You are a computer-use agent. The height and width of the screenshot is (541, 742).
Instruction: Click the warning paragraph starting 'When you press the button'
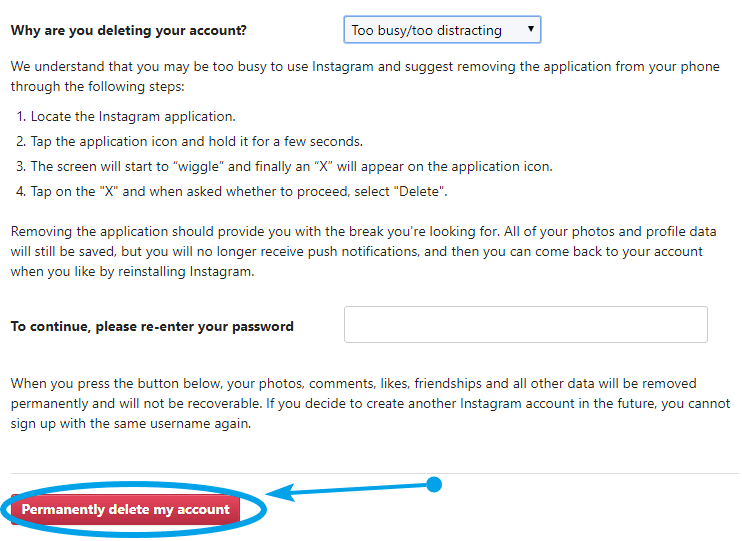[371, 403]
